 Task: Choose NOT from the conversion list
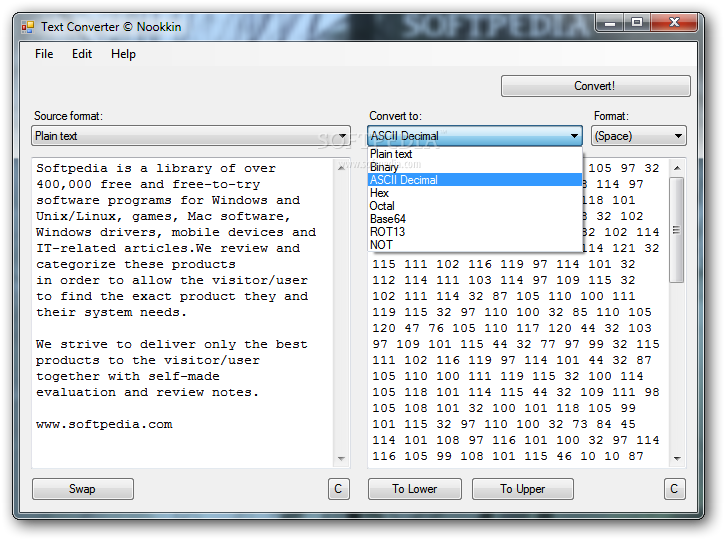[475, 245]
